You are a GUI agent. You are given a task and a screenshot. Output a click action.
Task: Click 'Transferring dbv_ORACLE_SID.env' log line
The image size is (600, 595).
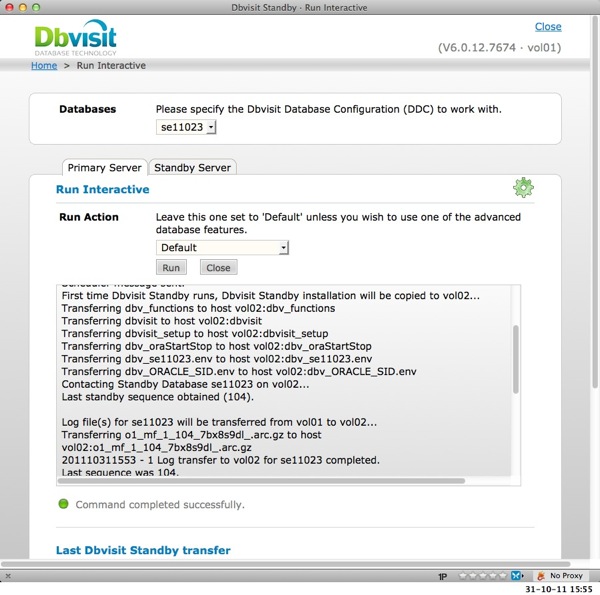(239, 371)
